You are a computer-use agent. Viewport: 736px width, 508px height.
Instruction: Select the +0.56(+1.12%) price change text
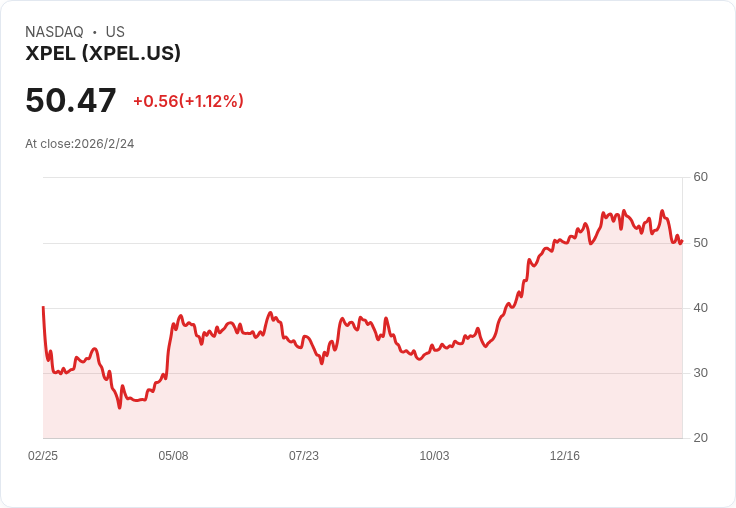pos(188,101)
